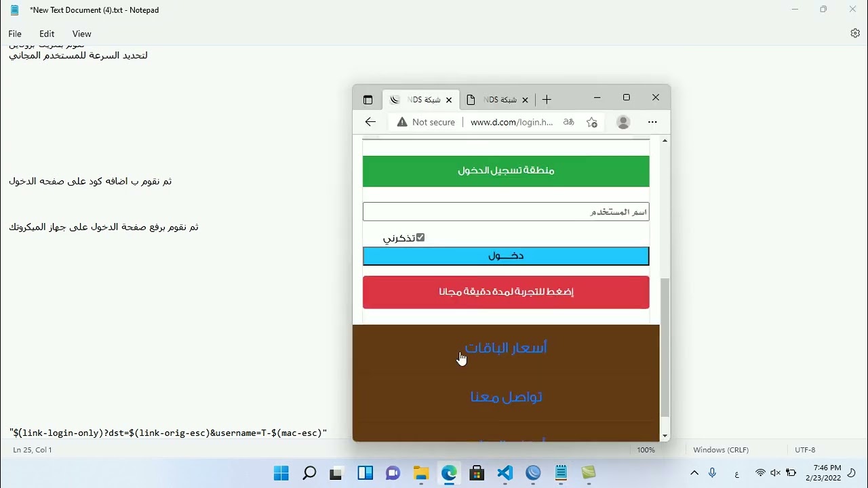This screenshot has width=868, height=488.
Task: Open Microsoft Store from the taskbar
Action: coord(477,473)
